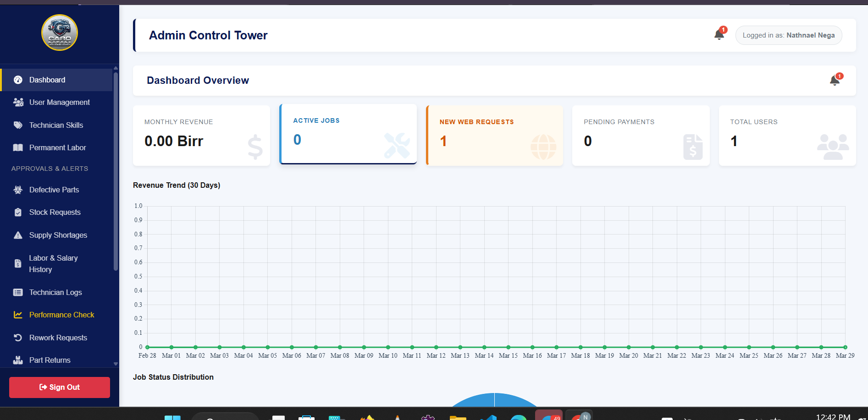868x420 pixels.
Task: Click the Sign Out button
Action: [x=60, y=387]
